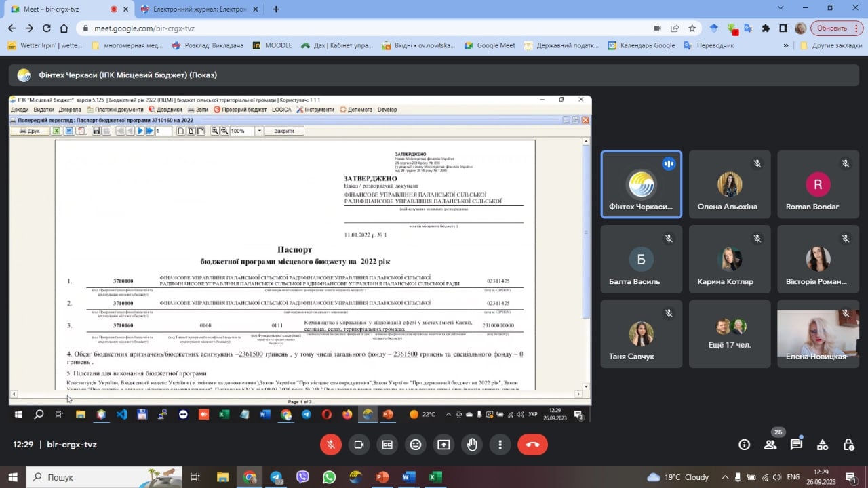This screenshot has width=868, height=488.
Task: Open the emoji reactions button
Action: 415,445
